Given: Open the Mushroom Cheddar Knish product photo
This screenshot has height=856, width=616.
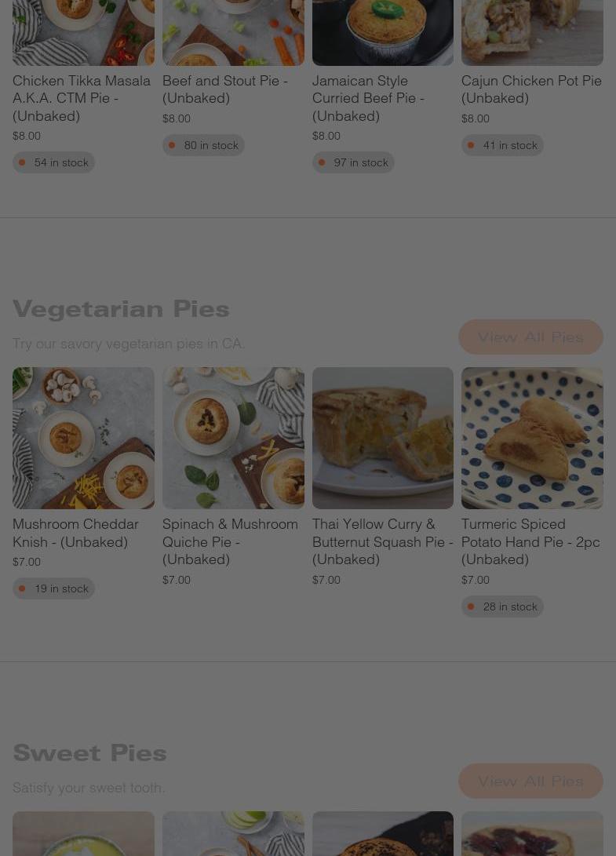Looking at the screenshot, I should [83, 438].
